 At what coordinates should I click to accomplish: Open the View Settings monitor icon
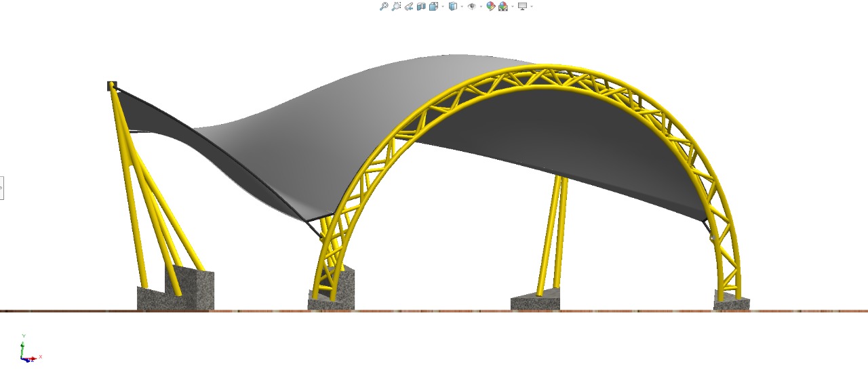point(522,6)
